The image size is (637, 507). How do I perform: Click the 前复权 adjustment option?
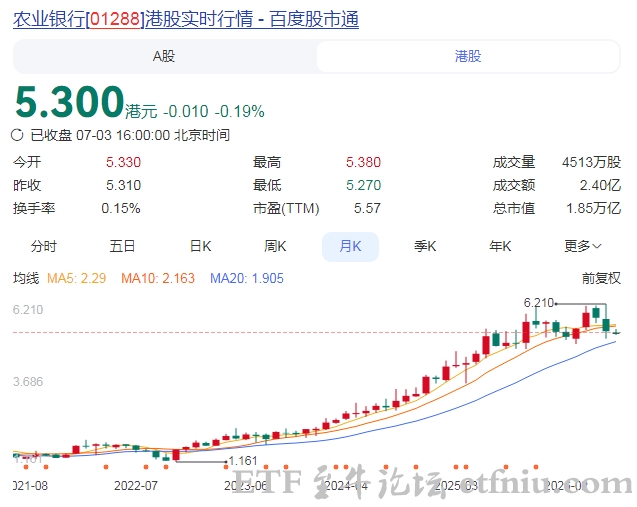601,278
